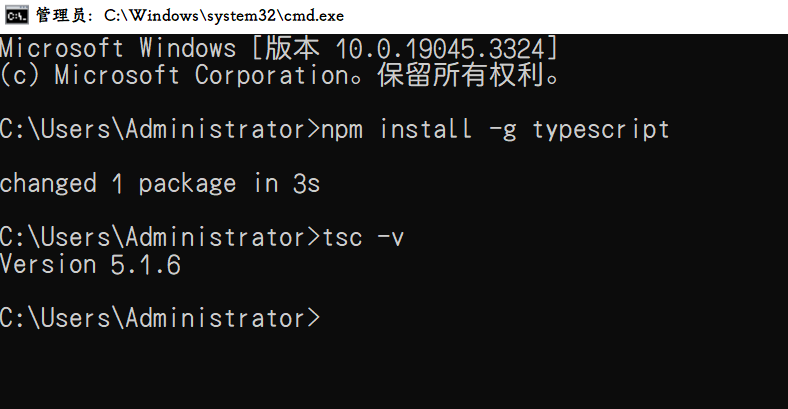This screenshot has width=788, height=409.
Task: Click the version number 10.0.19045.3324
Action: click(x=440, y=49)
